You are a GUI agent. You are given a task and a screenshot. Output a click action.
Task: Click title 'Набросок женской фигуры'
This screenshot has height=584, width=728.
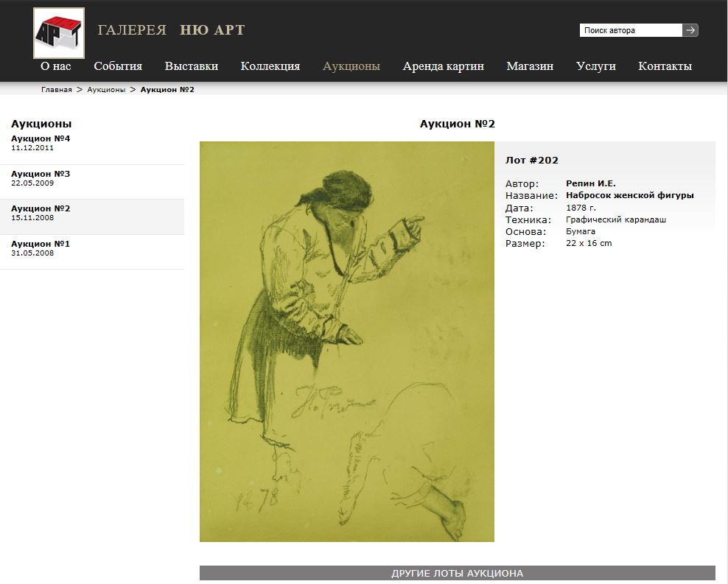[629, 195]
